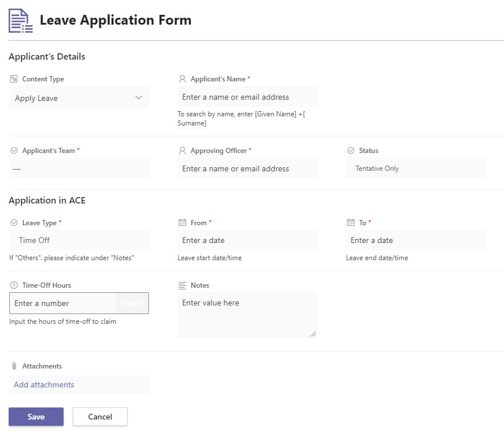504x447 pixels.
Task: Click the From date entry field
Action: 247,240
